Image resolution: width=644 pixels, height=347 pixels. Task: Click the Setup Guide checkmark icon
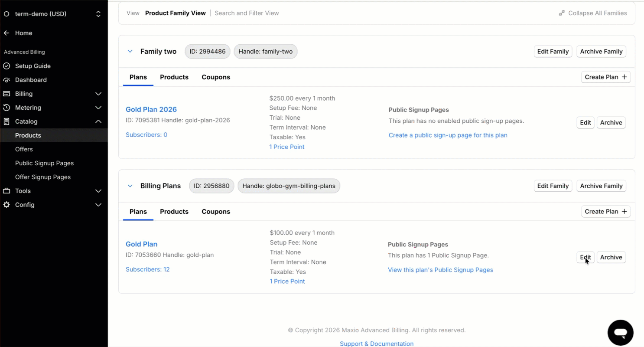point(7,66)
